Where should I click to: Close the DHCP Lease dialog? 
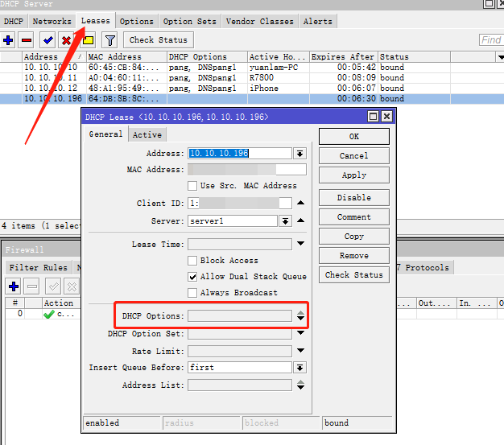point(387,117)
